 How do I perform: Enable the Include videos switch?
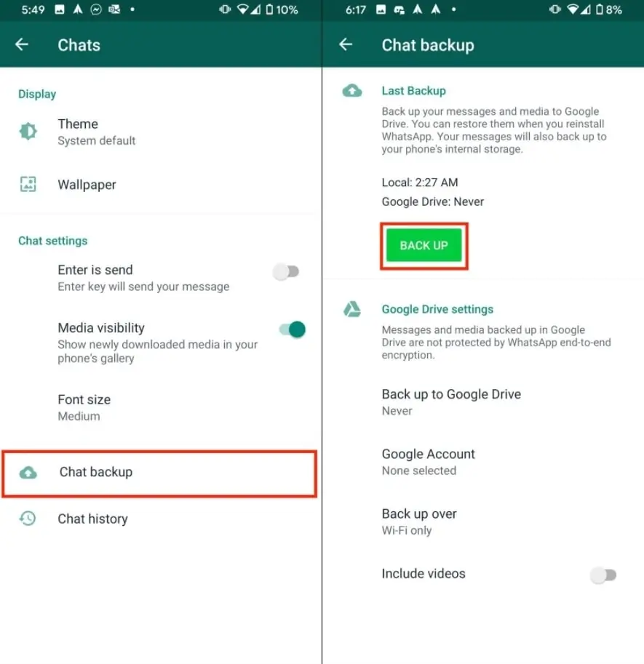click(x=603, y=575)
